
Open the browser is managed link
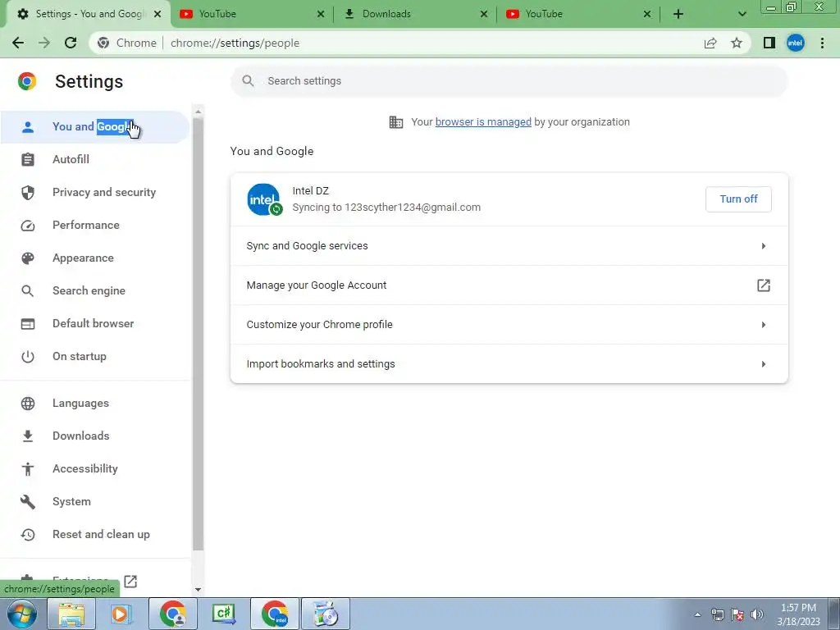[x=483, y=122]
